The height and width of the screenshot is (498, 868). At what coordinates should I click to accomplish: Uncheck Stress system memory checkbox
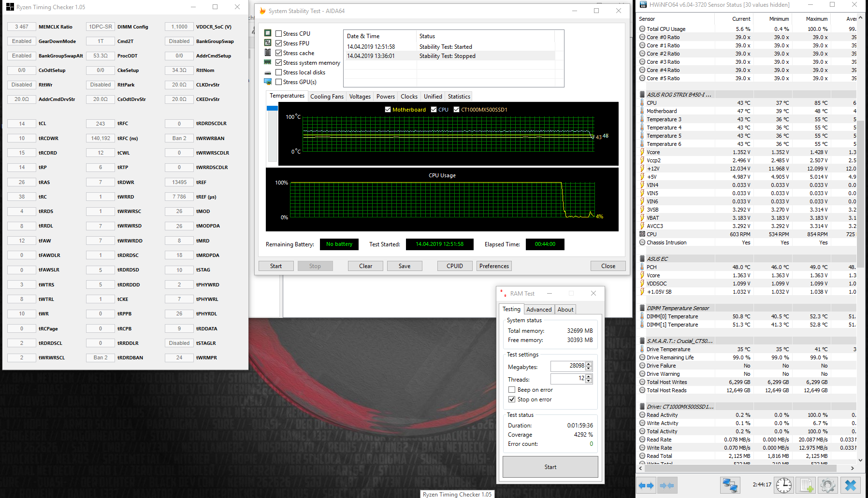coord(279,63)
